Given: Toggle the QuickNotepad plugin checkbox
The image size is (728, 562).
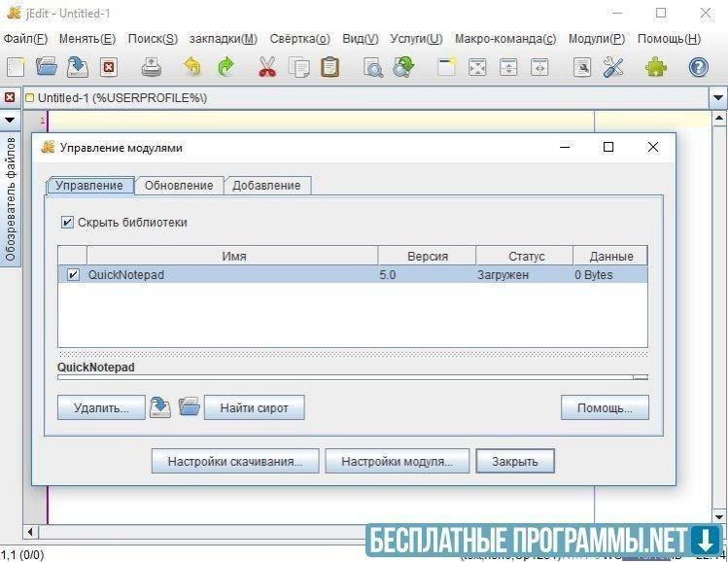Looking at the screenshot, I should click(73, 275).
